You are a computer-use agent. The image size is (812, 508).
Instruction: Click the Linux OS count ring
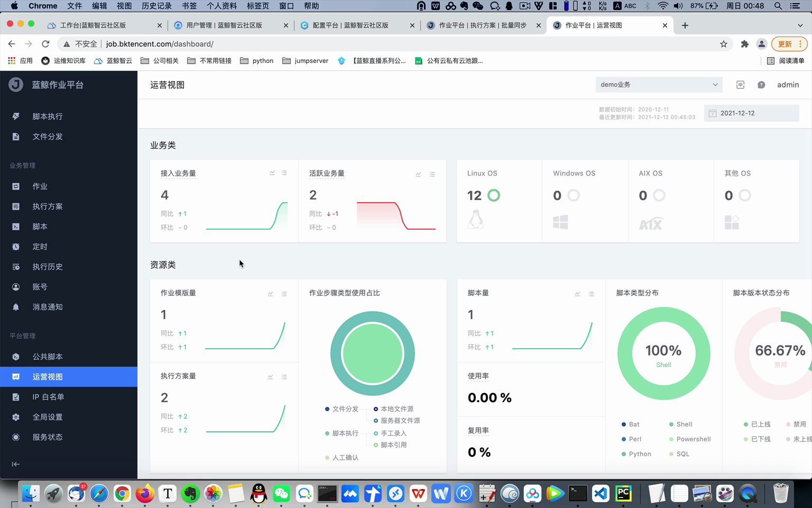point(494,195)
